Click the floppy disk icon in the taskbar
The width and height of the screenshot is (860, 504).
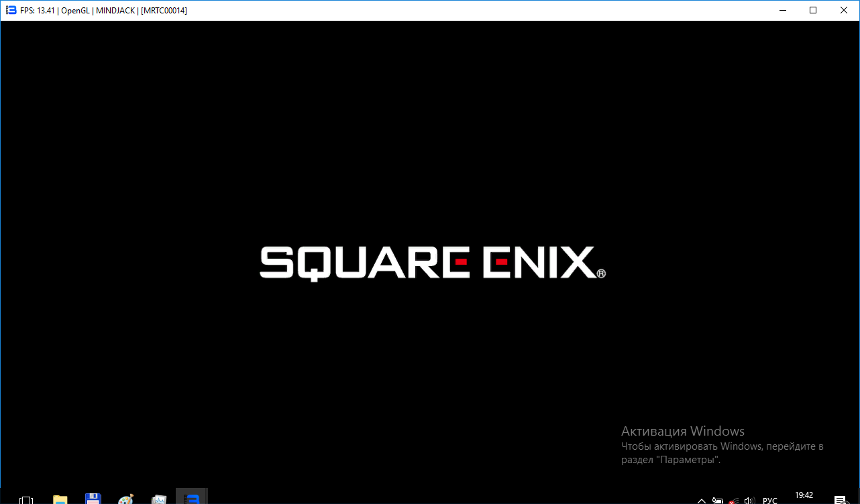[93, 499]
